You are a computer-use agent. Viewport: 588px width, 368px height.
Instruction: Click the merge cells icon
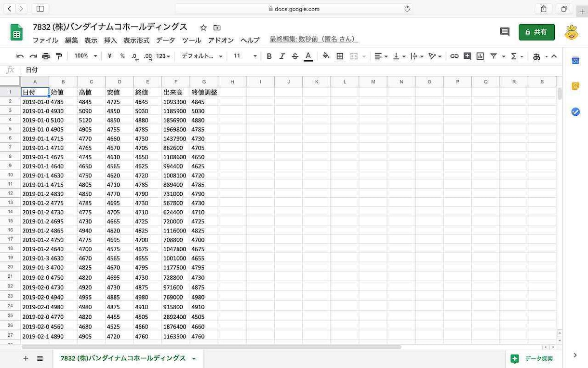point(354,56)
